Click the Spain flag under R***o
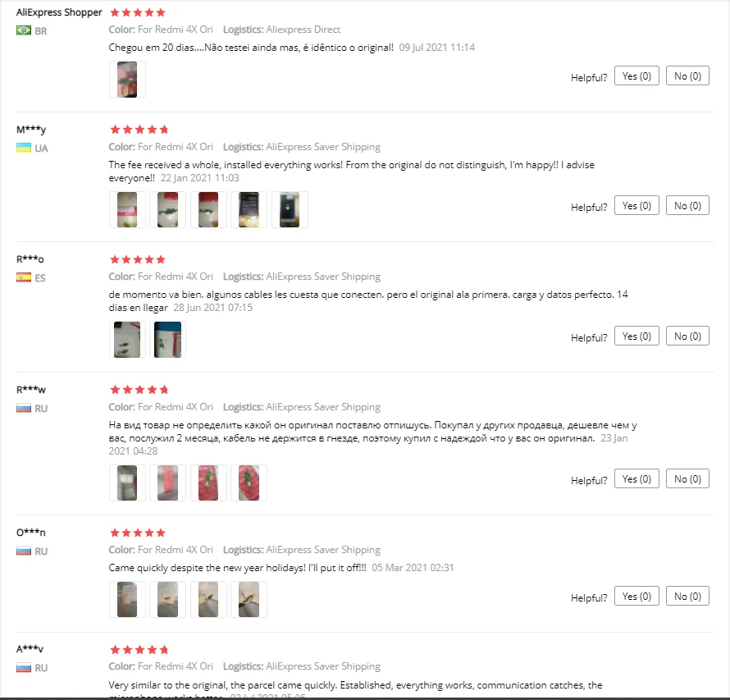 (x=24, y=277)
